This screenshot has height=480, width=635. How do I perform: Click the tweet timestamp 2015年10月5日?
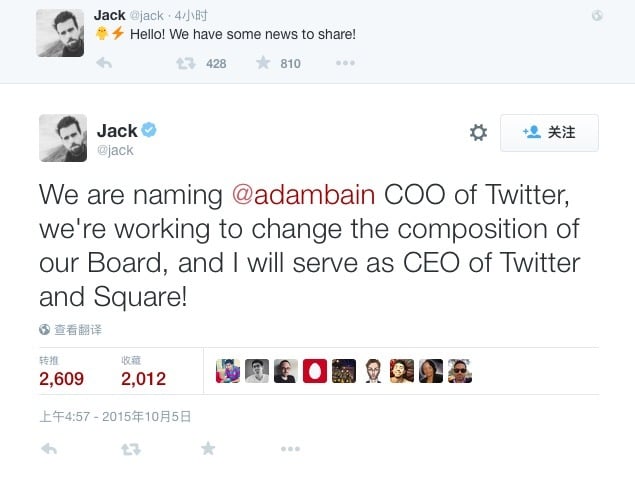tap(115, 415)
